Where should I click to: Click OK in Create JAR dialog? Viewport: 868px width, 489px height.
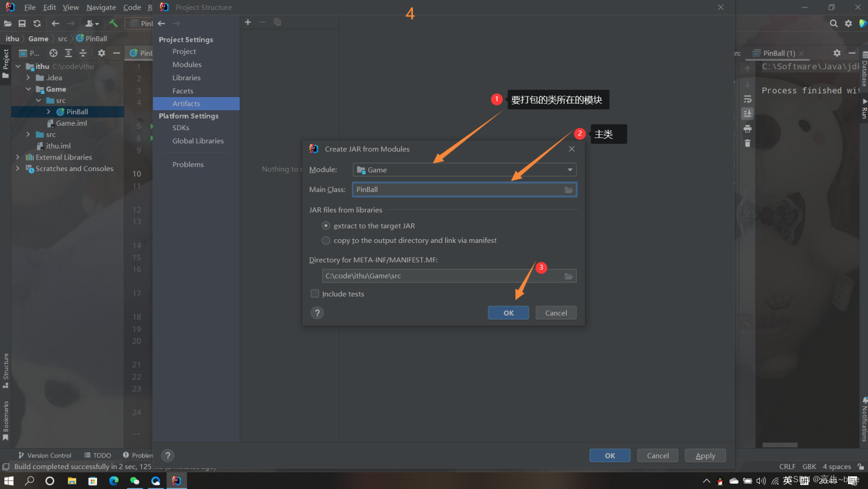pyautogui.click(x=508, y=313)
